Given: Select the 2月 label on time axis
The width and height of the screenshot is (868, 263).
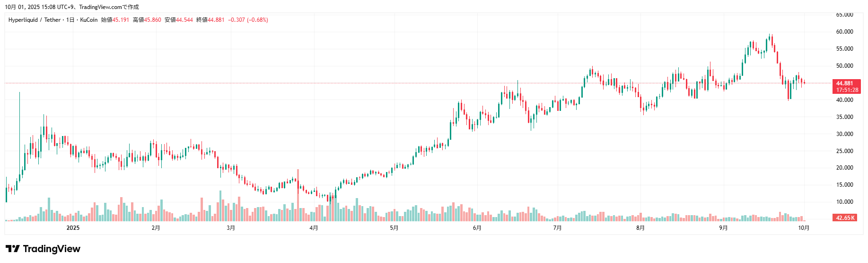Looking at the screenshot, I should click(x=156, y=228).
